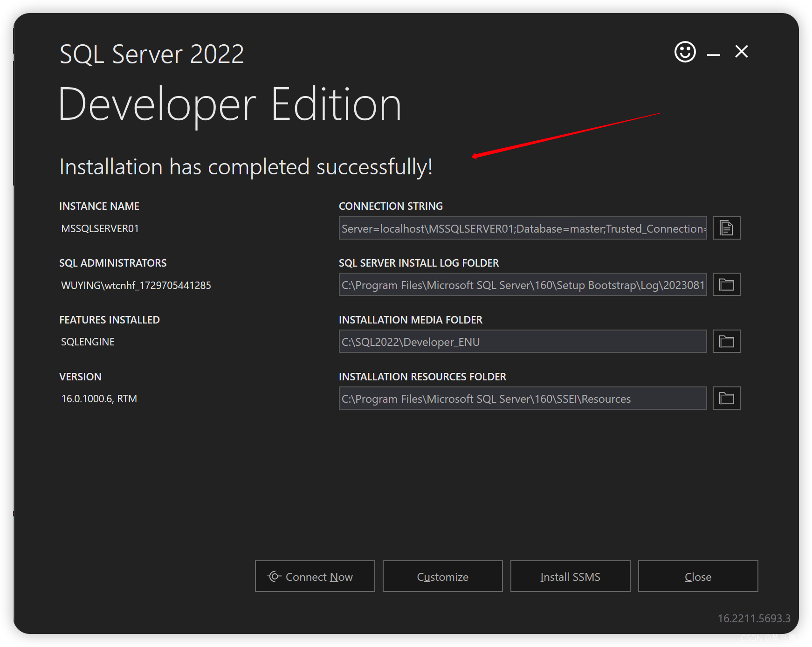The height and width of the screenshot is (647, 812).
Task: Open the installation resources folder
Action: [726, 398]
